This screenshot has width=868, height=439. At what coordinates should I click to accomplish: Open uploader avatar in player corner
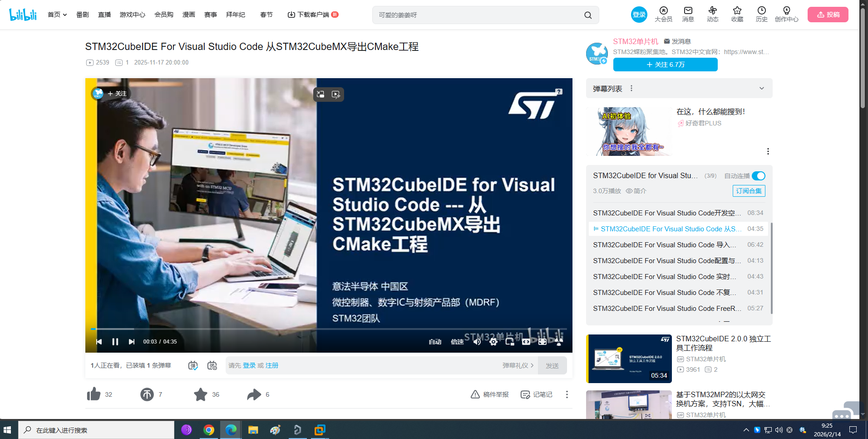coord(98,94)
